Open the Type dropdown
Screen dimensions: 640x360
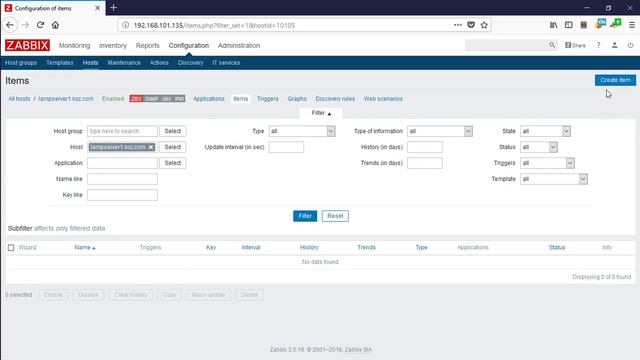point(302,131)
